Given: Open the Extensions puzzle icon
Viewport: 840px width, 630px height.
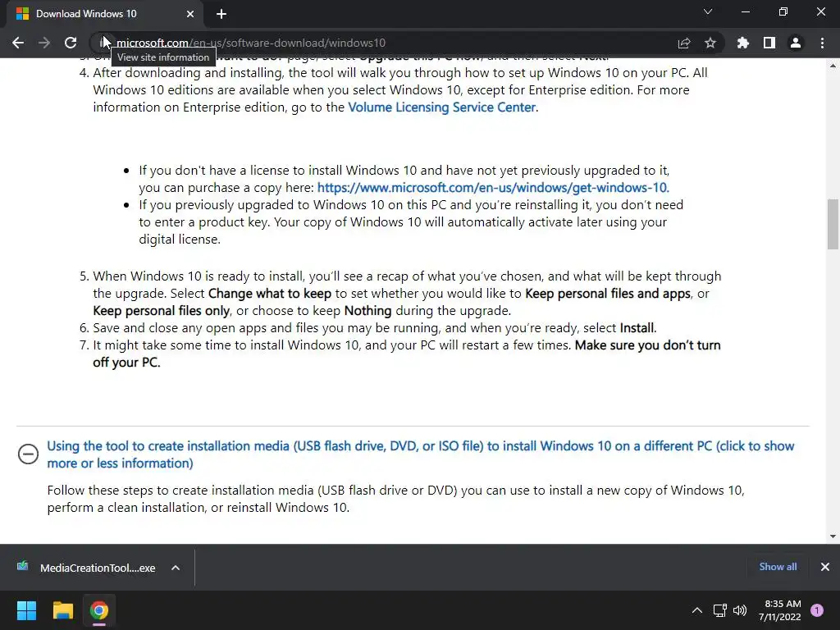Looking at the screenshot, I should pyautogui.click(x=743, y=43).
